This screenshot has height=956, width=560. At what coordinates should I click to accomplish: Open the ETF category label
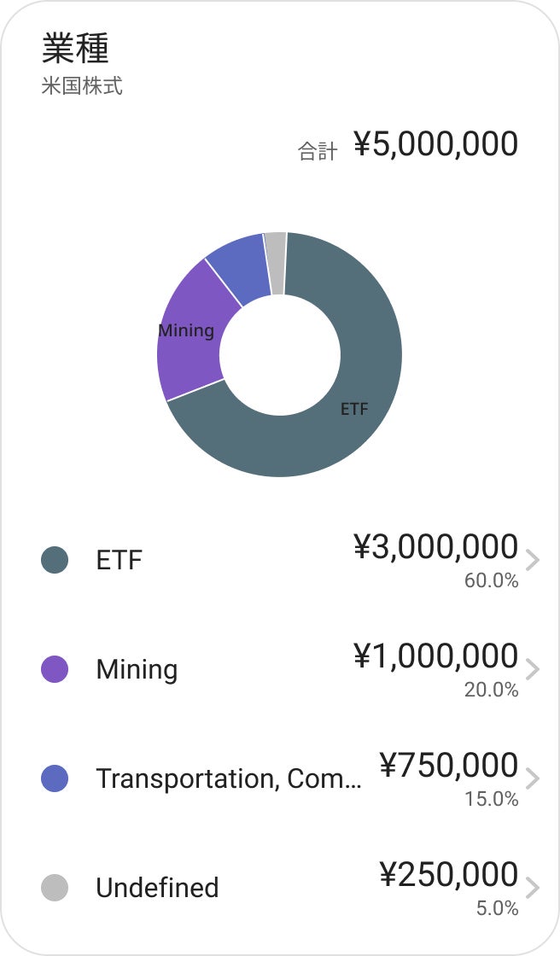point(120,561)
